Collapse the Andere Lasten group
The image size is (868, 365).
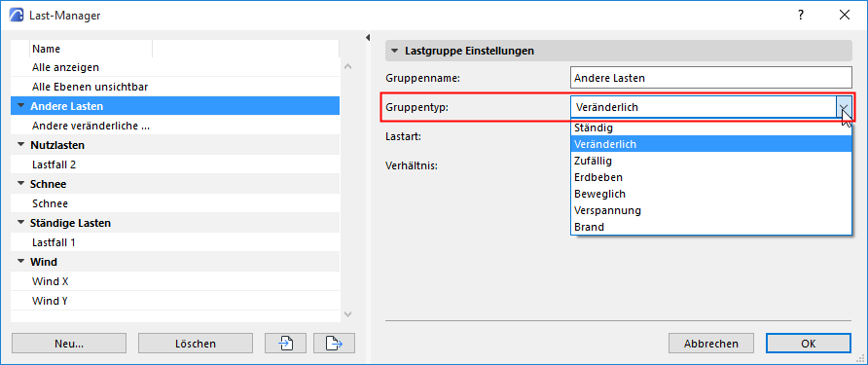point(21,106)
